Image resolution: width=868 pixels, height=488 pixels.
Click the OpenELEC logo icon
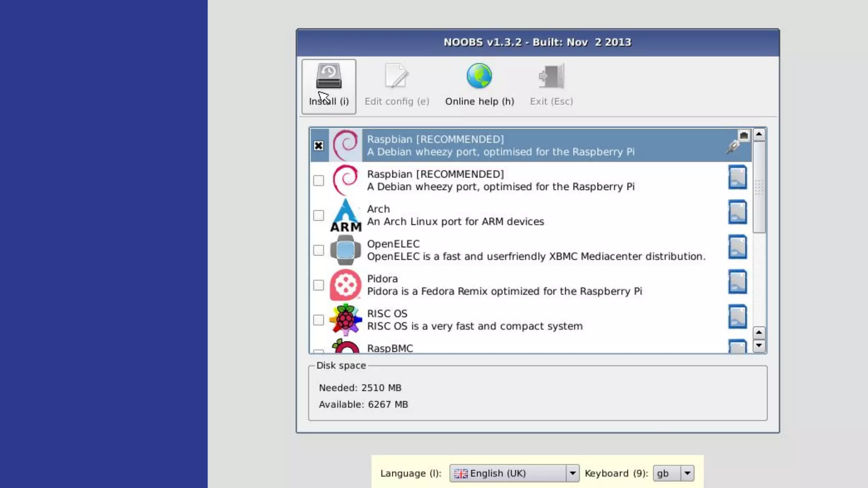[345, 250]
